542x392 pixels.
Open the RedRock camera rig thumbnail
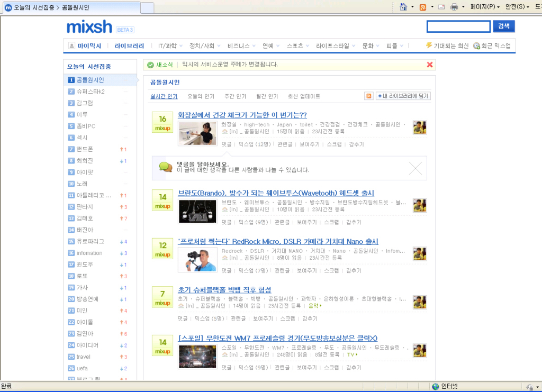[197, 260]
